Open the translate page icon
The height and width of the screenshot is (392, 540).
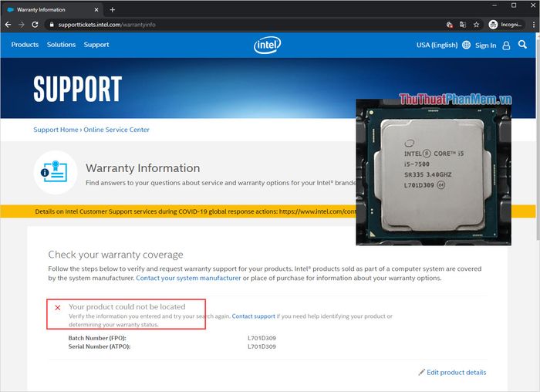click(x=463, y=25)
